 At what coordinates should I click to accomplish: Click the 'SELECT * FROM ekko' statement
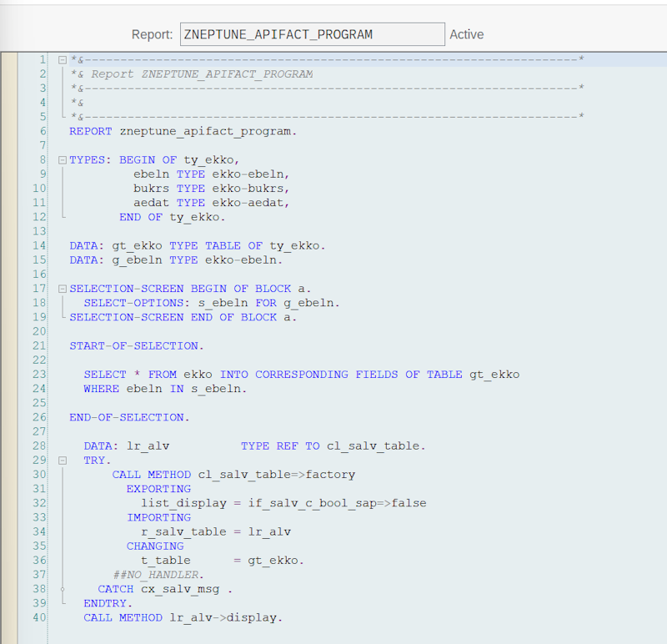(302, 375)
